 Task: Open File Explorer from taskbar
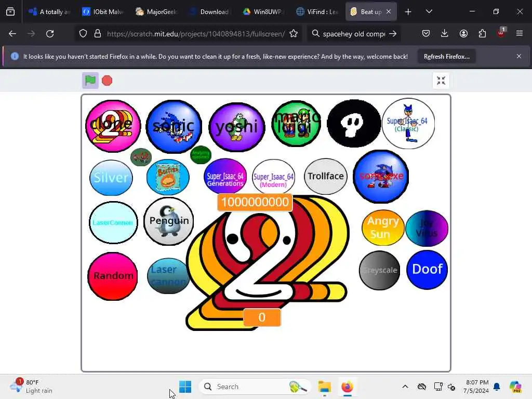tap(324, 387)
